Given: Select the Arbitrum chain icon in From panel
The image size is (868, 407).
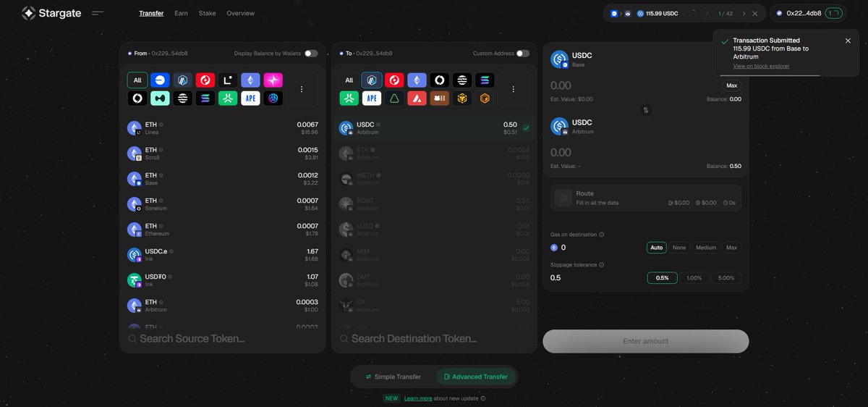Looking at the screenshot, I should click(182, 80).
